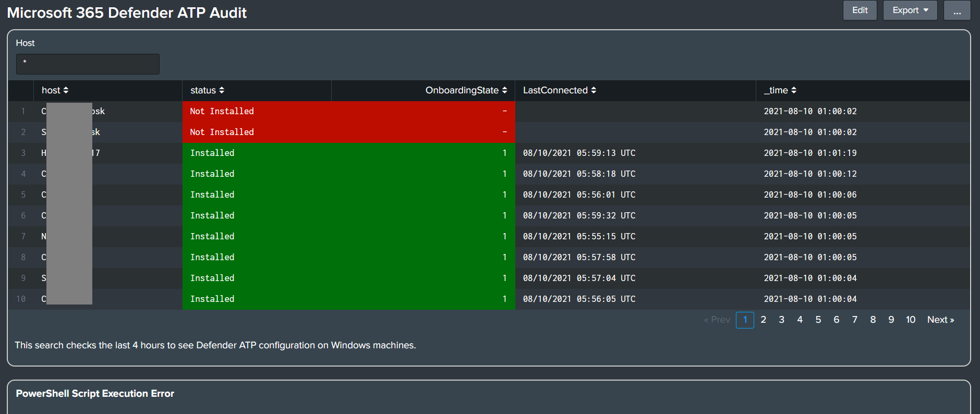Select LastConnected value 05:56:01 UTC

(x=579, y=194)
